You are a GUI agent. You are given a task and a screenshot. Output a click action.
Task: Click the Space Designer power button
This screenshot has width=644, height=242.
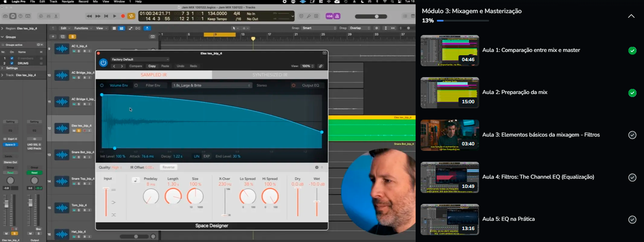(103, 63)
